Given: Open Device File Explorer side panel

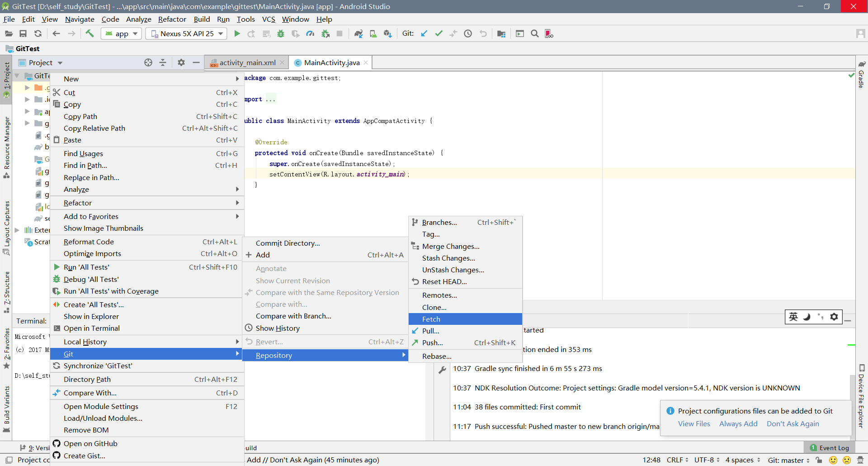Looking at the screenshot, I should [x=861, y=396].
